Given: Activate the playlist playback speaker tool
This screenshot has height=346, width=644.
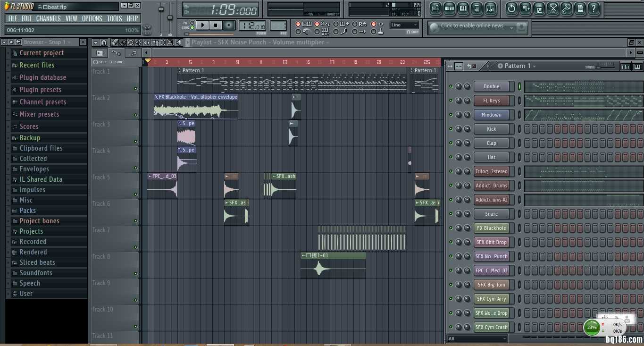Looking at the screenshot, I should click(179, 42).
